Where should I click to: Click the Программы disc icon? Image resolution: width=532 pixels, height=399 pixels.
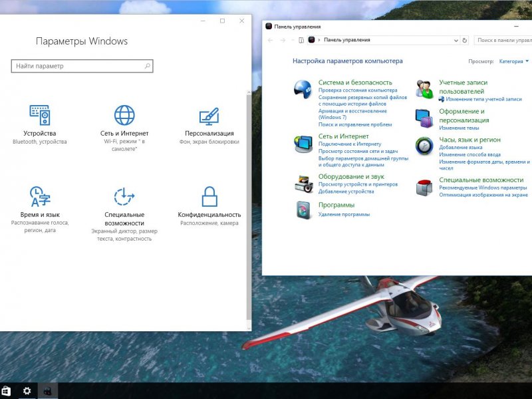(303, 210)
